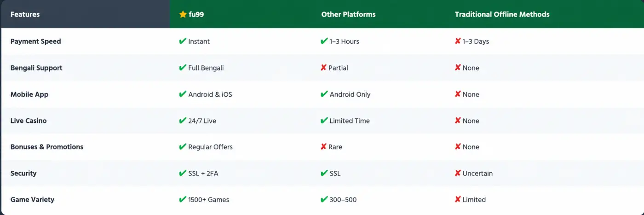This screenshot has height=215, width=644.
Task: Click red cross in Live Casino offline cell
Action: click(x=458, y=121)
